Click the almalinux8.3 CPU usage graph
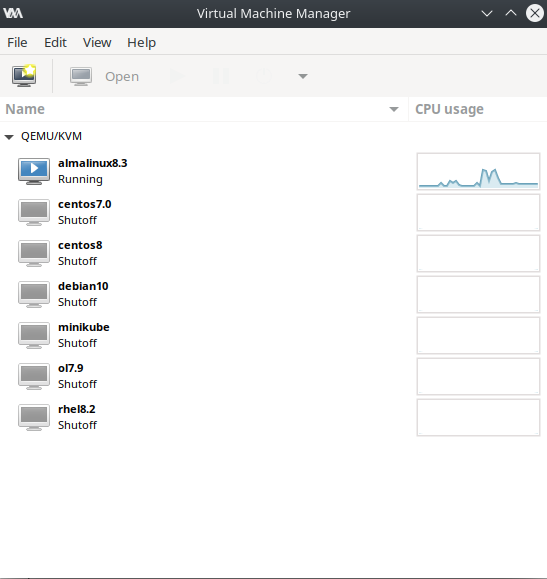Screen dimensions: 547x579 (x=478, y=172)
